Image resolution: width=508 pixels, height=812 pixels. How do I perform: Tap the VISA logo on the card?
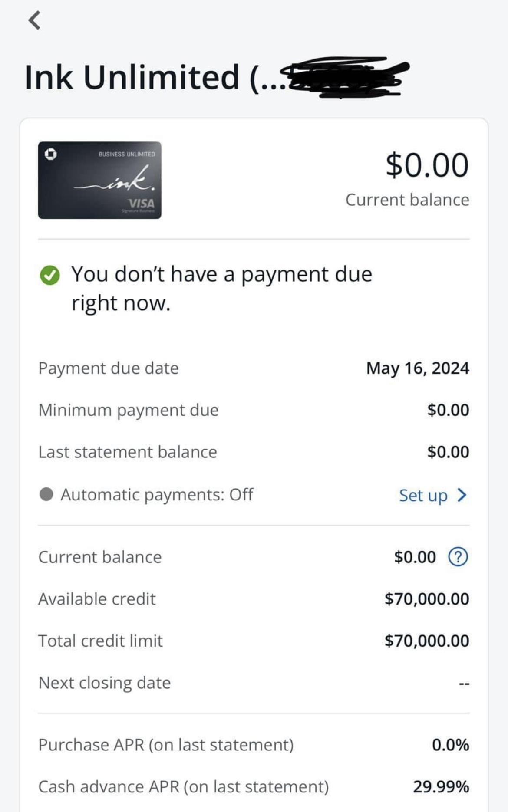point(141,203)
